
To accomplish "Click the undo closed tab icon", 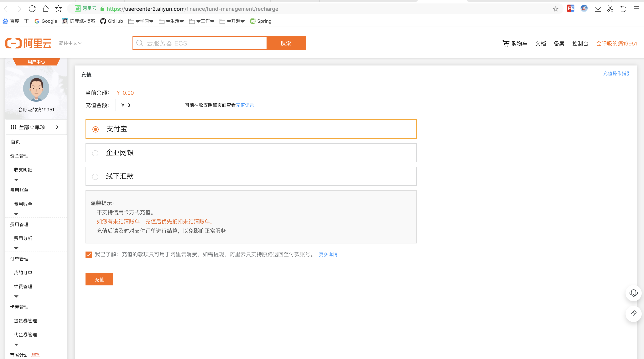I will (x=623, y=9).
